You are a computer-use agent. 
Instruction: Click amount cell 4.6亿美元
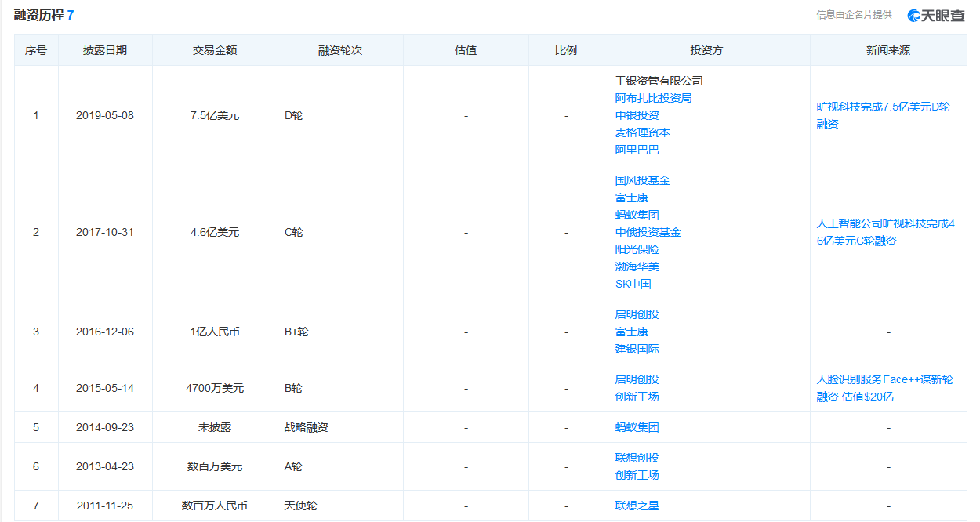point(215,232)
